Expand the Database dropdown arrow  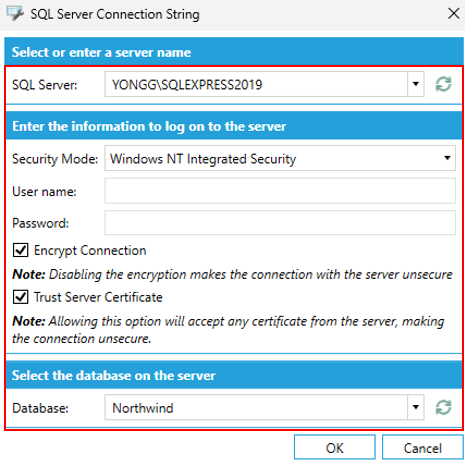pyautogui.click(x=416, y=407)
